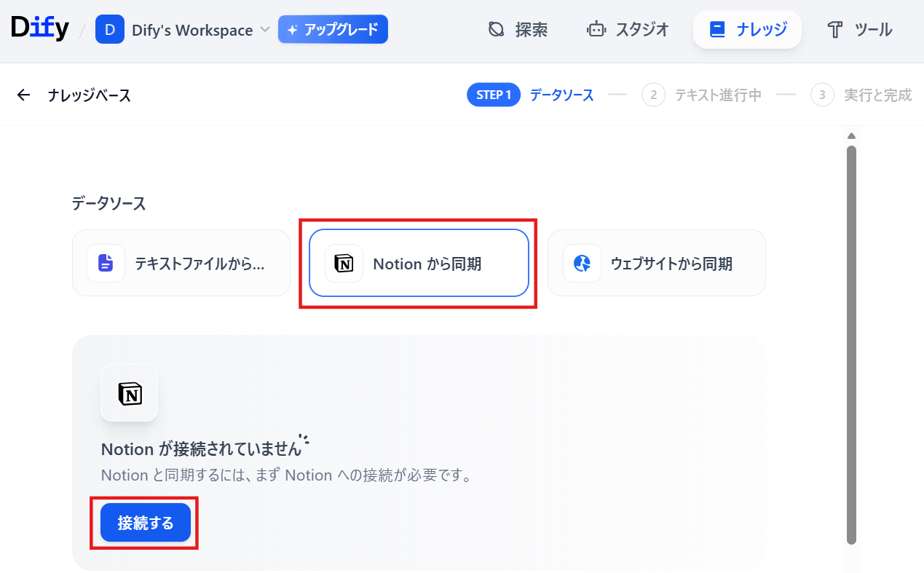924x573 pixels.
Task: Select the ナレッジ book icon
Action: point(717,30)
